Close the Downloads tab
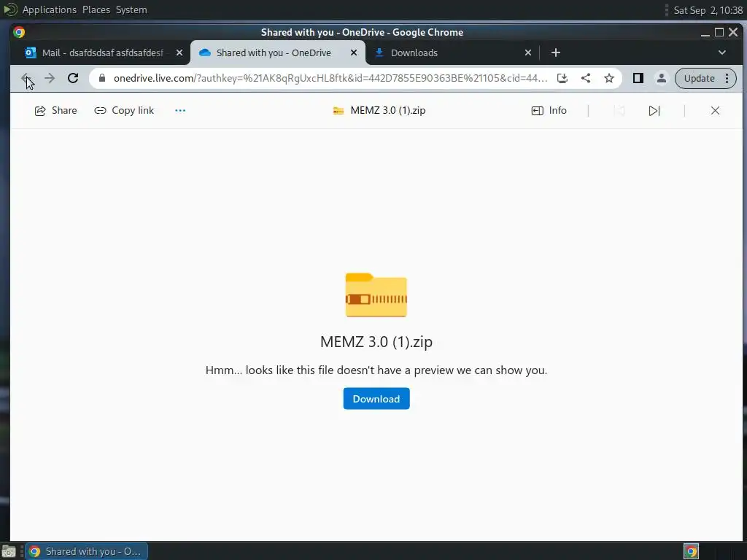747x560 pixels. coord(528,52)
